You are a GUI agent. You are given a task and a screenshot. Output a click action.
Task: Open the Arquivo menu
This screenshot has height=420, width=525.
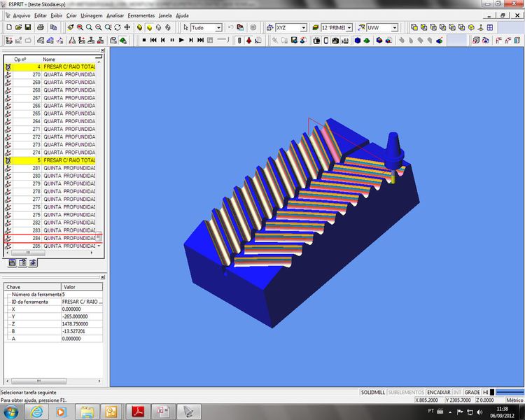pyautogui.click(x=22, y=15)
